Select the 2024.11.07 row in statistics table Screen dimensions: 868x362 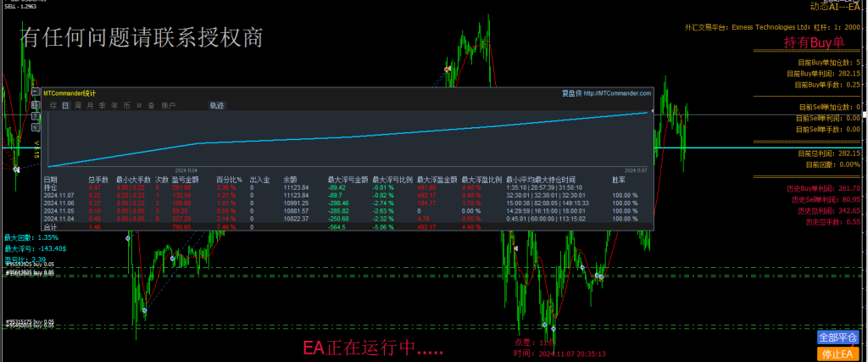pos(58,196)
